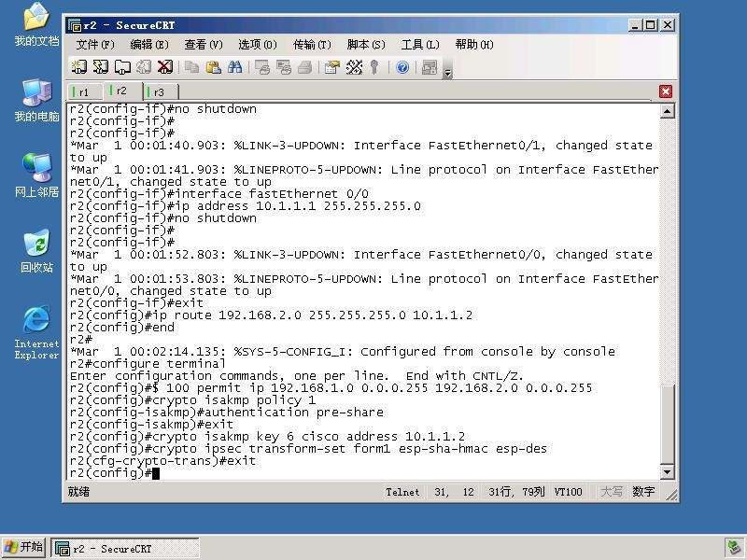Click the 我的电脑 desktop icon

36,101
